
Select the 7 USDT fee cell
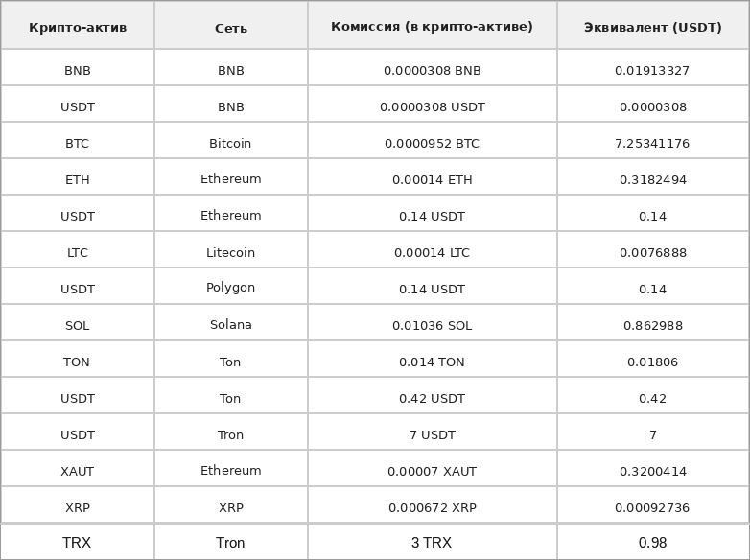coord(432,434)
